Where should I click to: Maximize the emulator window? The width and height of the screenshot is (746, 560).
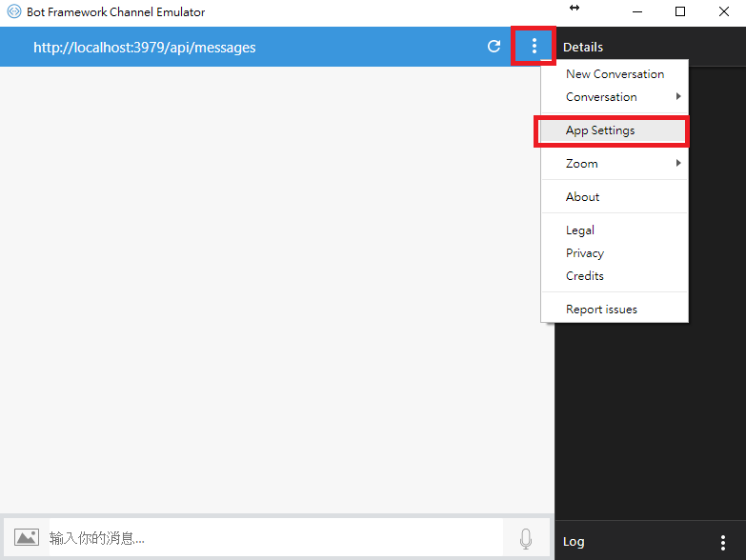(680, 11)
